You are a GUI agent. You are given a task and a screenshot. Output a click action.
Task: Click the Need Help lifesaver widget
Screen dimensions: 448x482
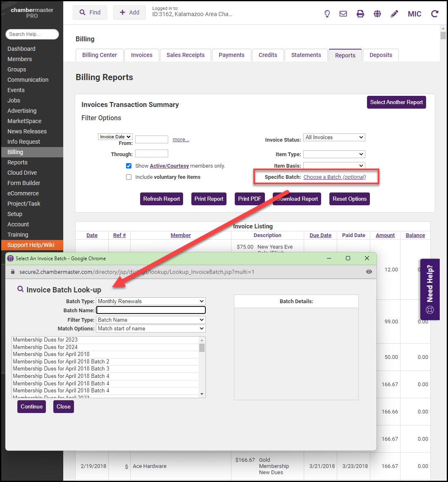pos(430,289)
